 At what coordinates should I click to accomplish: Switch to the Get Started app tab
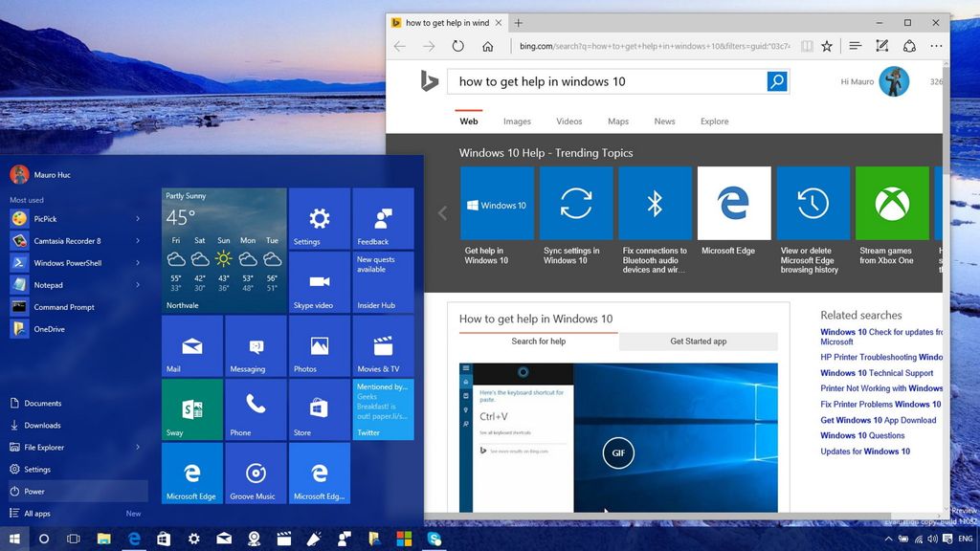coord(700,341)
